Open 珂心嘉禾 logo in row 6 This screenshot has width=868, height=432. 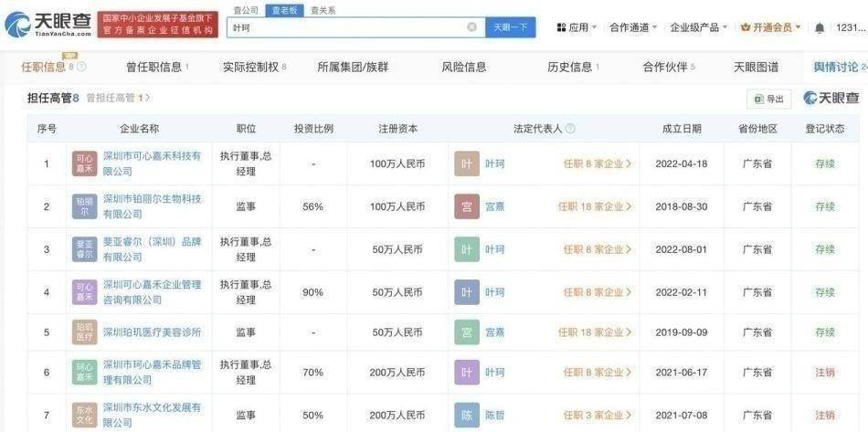[x=85, y=373]
